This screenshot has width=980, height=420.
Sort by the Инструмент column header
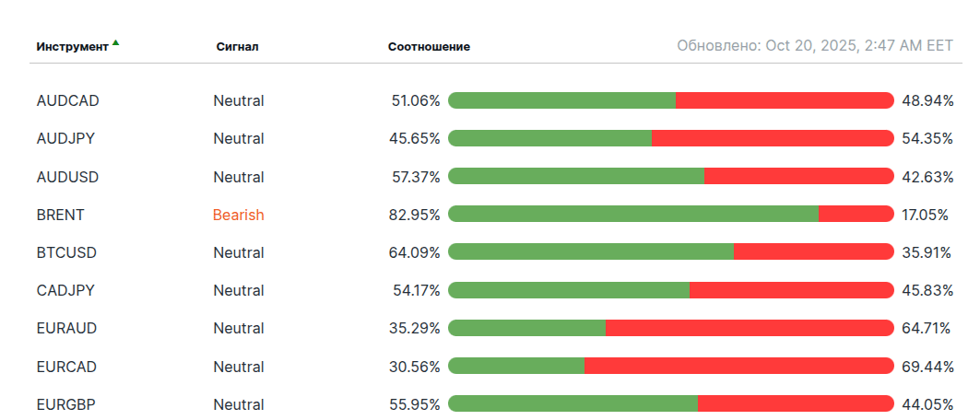72,46
